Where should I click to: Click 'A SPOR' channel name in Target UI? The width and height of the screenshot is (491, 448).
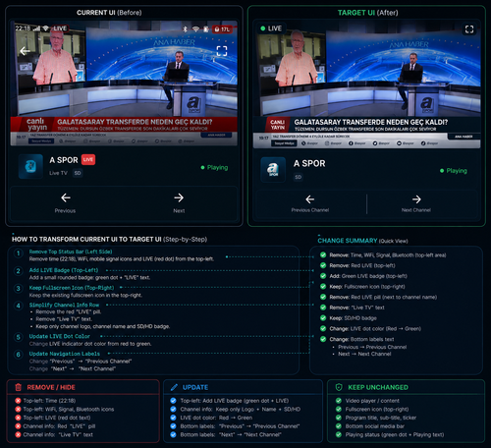[309, 163]
